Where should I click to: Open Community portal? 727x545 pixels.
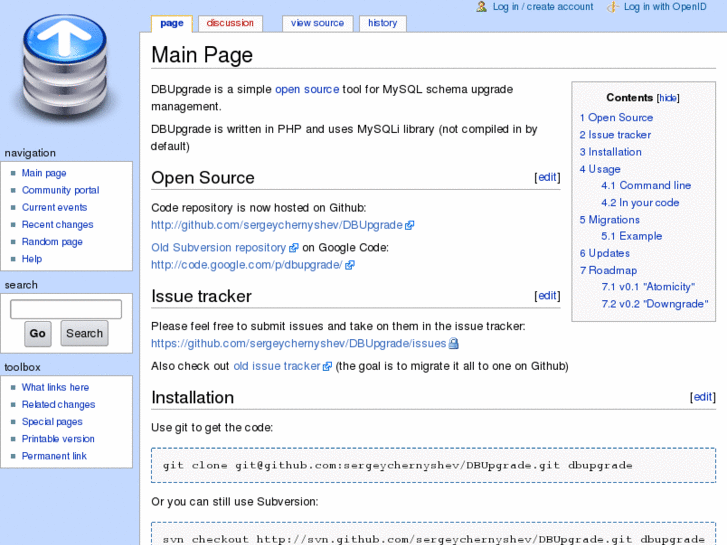point(60,190)
